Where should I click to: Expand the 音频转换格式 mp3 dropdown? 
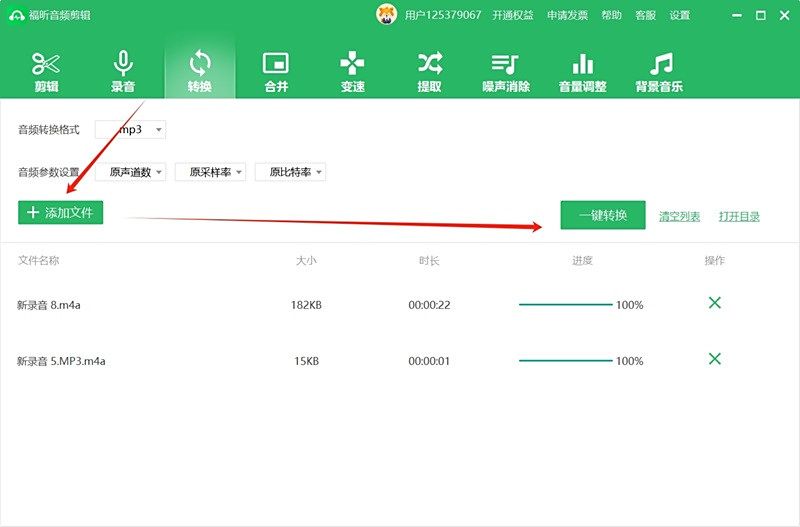(x=131, y=130)
